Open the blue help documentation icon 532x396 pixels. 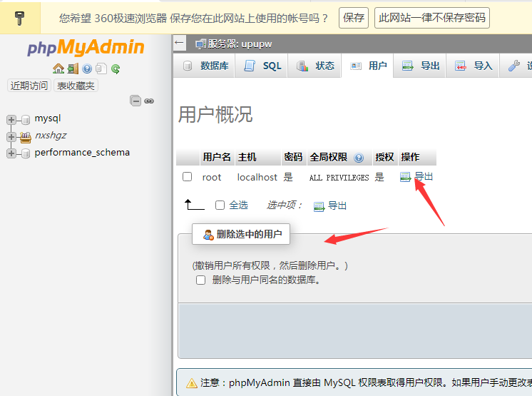87,69
